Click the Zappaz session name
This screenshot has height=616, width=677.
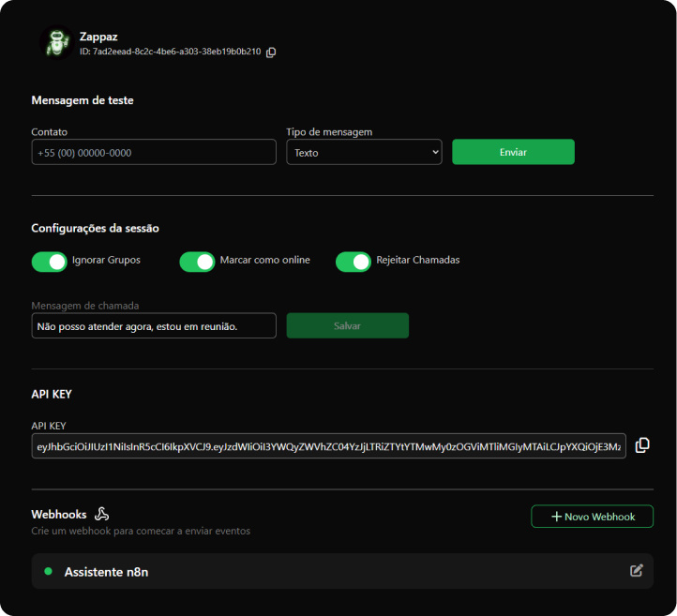(x=98, y=37)
